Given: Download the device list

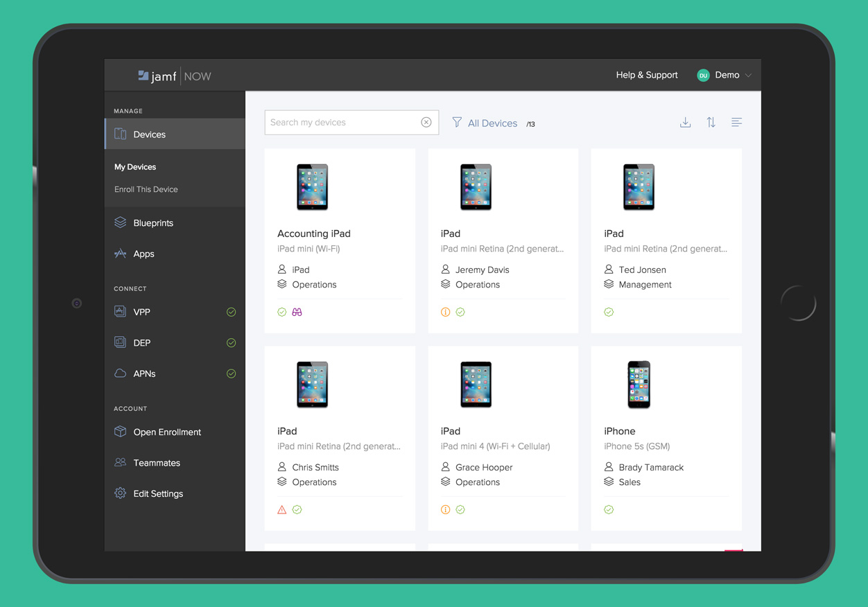Looking at the screenshot, I should pos(685,123).
